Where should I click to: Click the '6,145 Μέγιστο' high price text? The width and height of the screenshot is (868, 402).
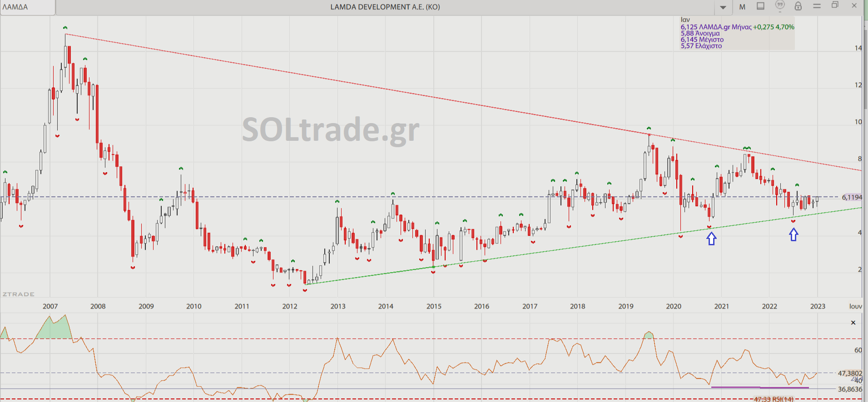[702, 40]
